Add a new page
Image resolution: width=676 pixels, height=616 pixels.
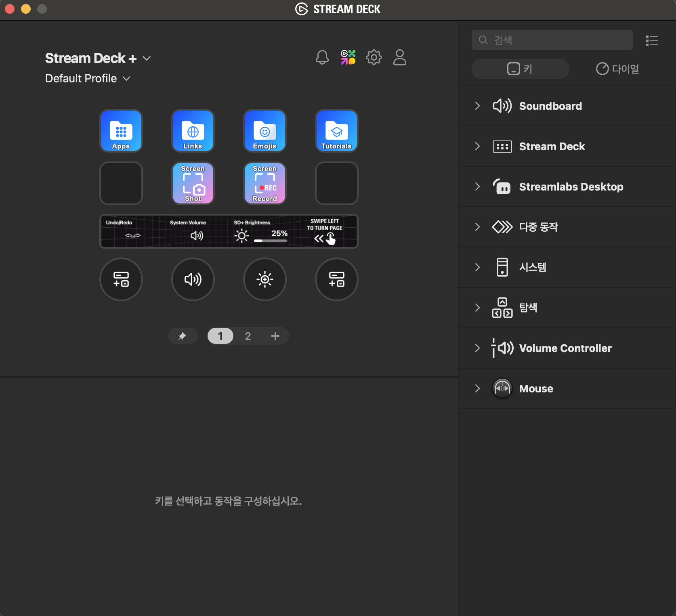click(275, 336)
